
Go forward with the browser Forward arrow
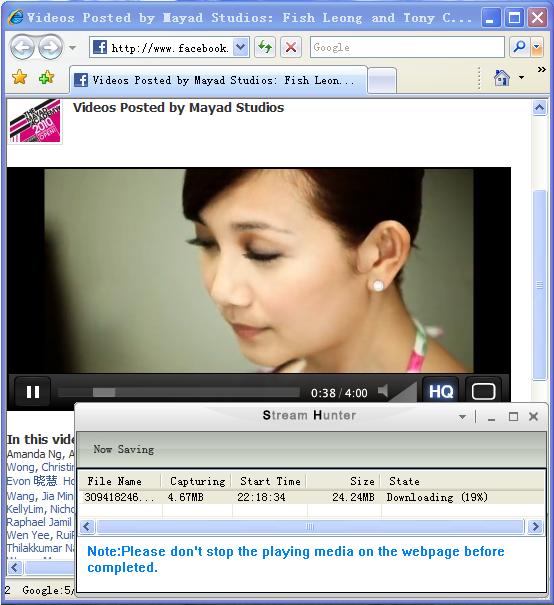[x=51, y=47]
